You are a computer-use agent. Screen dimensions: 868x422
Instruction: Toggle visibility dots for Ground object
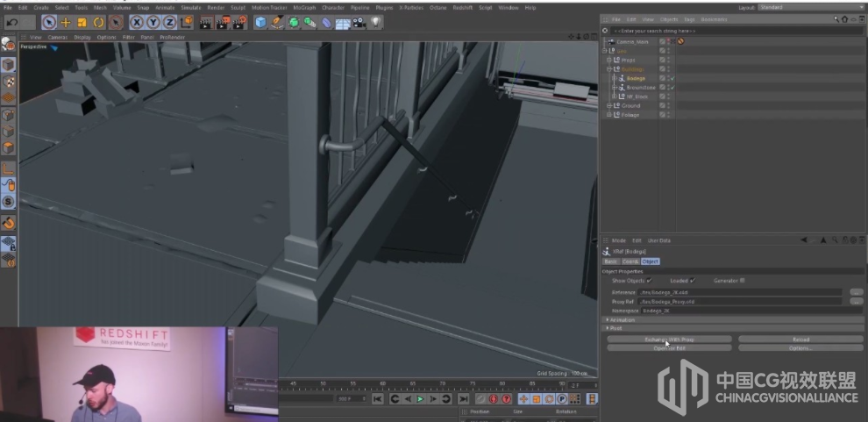click(668, 106)
